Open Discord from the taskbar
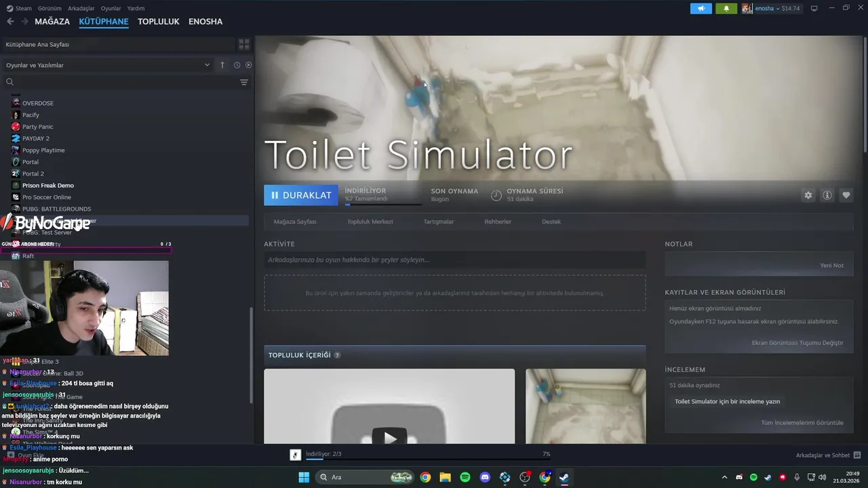Image resolution: width=868 pixels, height=488 pixels. click(x=485, y=477)
